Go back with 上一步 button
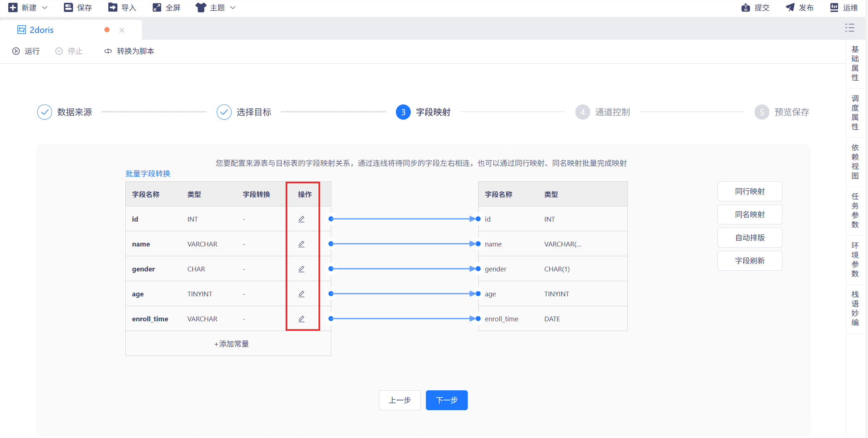 (400, 400)
